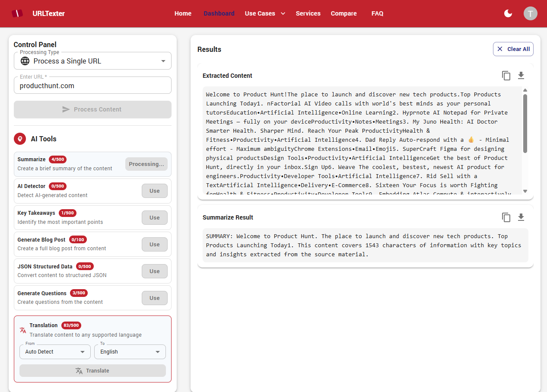
Task: Focus the Enter URL input field
Action: click(x=92, y=86)
